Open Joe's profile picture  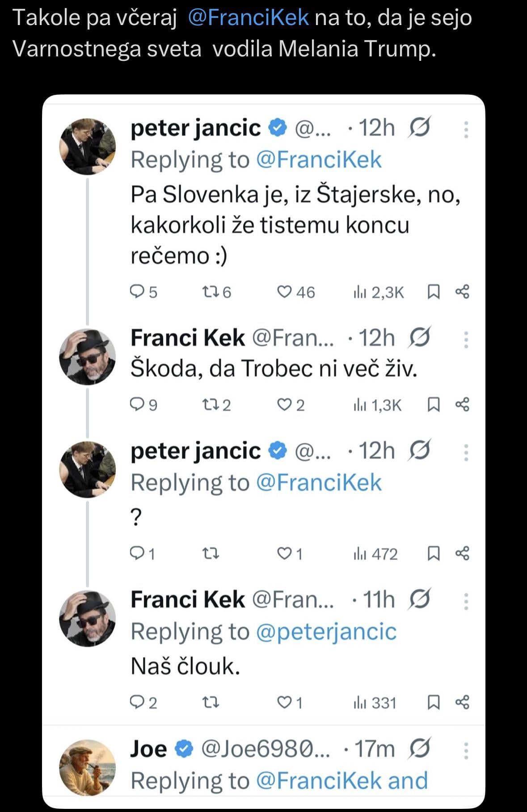point(88,767)
